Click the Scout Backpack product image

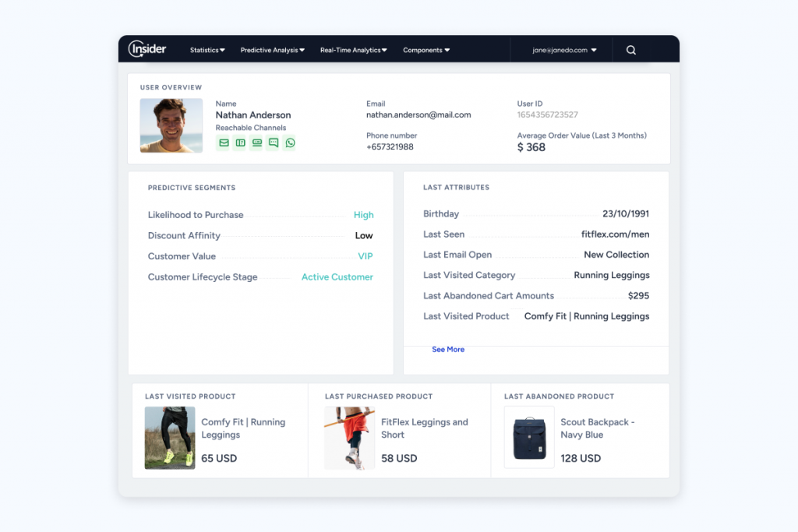point(529,438)
